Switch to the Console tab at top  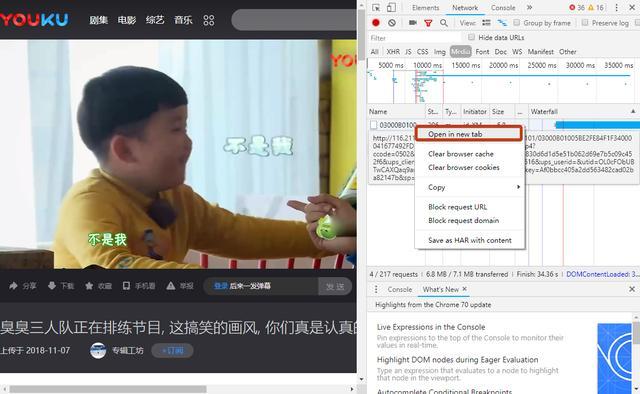(x=503, y=8)
